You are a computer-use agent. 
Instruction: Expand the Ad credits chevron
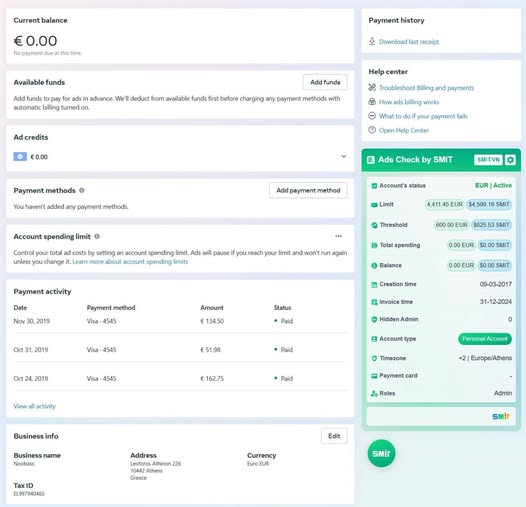click(344, 156)
